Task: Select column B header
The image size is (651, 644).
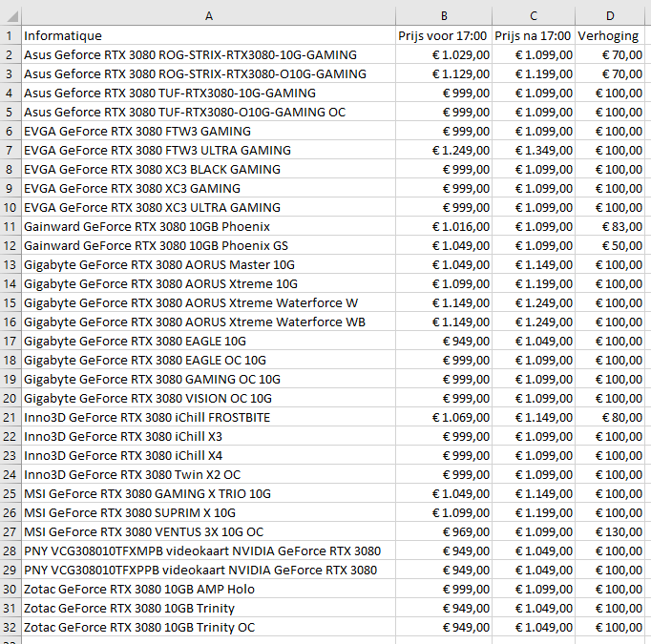Action: pyautogui.click(x=444, y=16)
